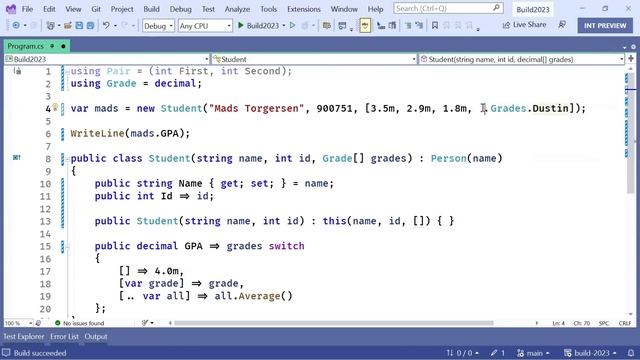Image resolution: width=640 pixels, height=360 pixels.
Task: Open the build-2023 repository dropdown
Action: click(590, 353)
